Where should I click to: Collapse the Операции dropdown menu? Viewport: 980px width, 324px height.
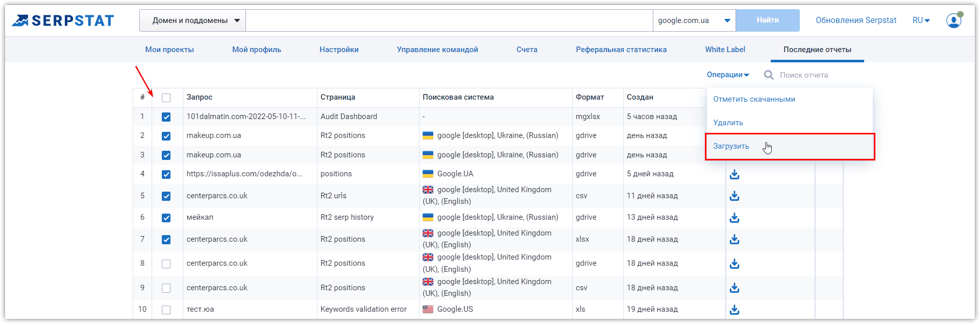pyautogui.click(x=728, y=75)
